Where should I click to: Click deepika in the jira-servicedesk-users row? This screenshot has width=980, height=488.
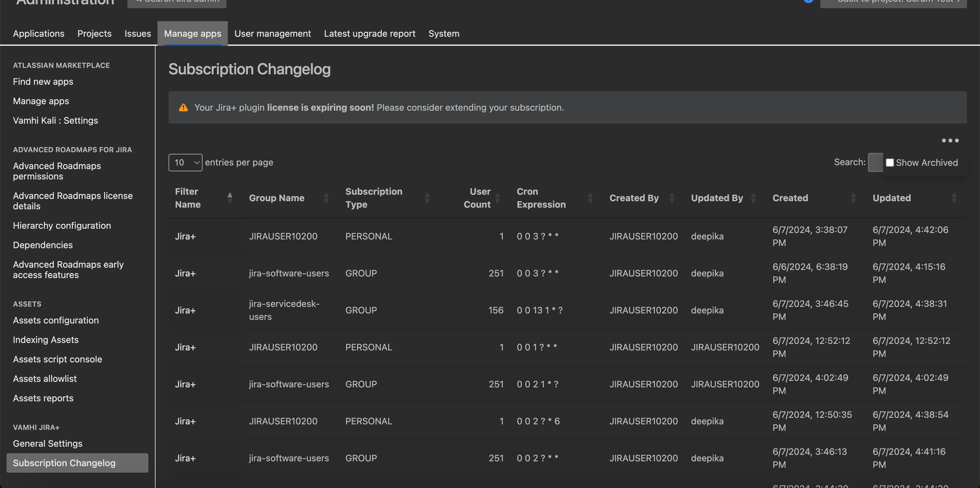(x=707, y=310)
